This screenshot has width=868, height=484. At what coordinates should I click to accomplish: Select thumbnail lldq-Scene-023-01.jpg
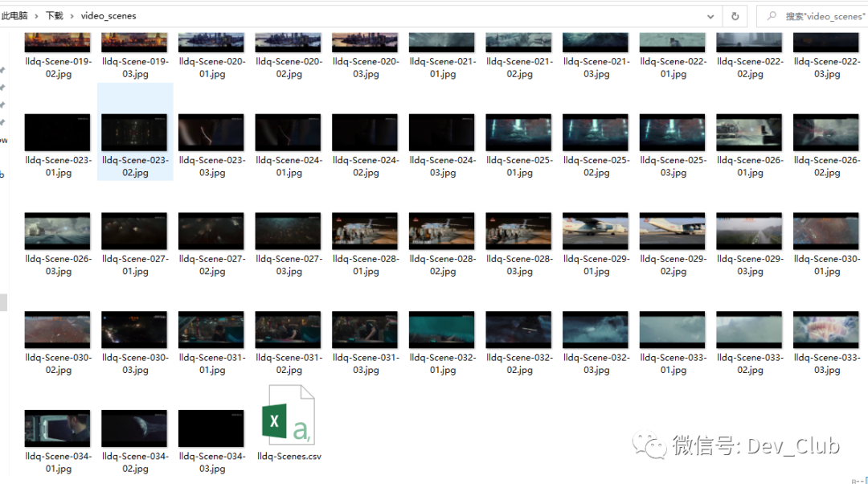(x=57, y=133)
